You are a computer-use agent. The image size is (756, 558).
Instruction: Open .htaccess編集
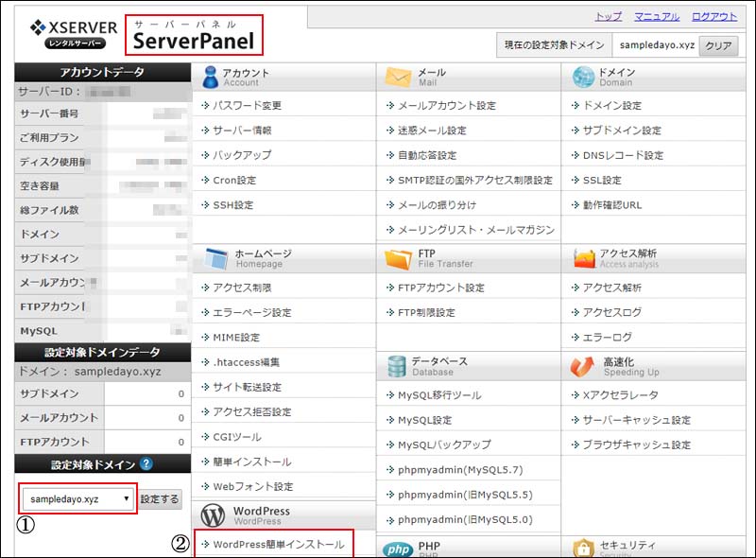247,362
